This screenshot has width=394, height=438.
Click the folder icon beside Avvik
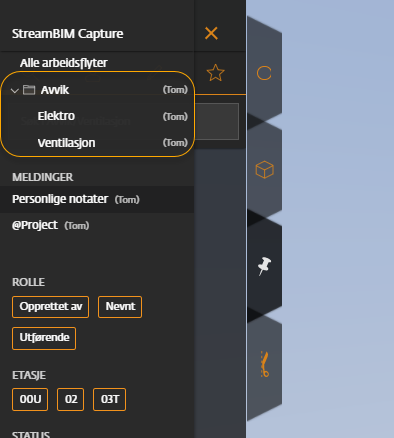(29, 90)
